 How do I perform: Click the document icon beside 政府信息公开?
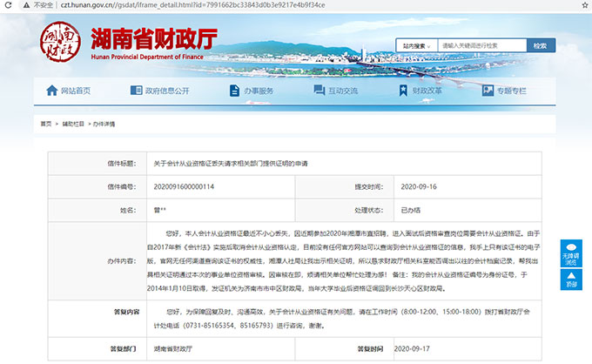point(135,91)
